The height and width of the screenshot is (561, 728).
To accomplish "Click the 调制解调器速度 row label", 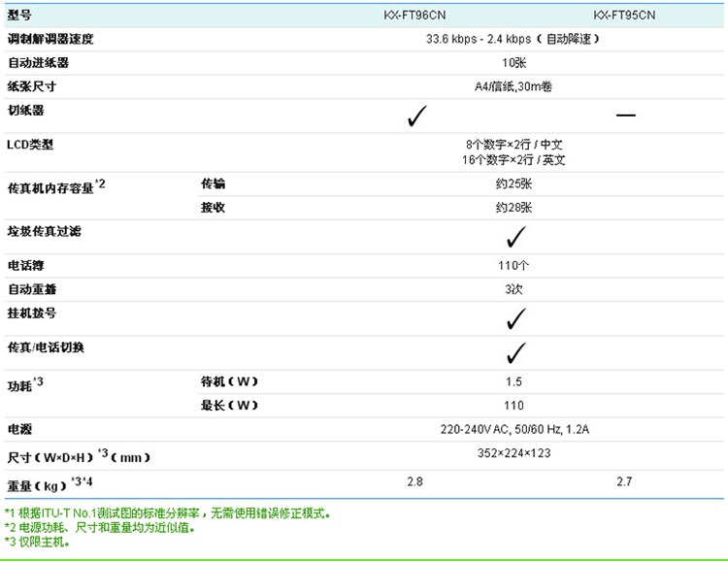I will pos(50,39).
